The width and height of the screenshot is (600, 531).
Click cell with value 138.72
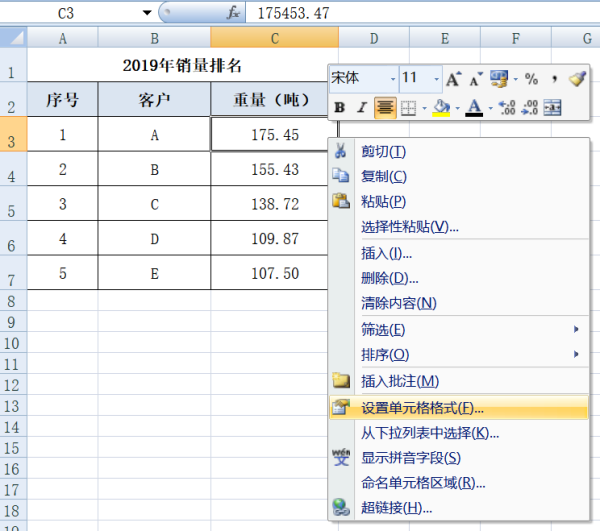click(x=270, y=204)
